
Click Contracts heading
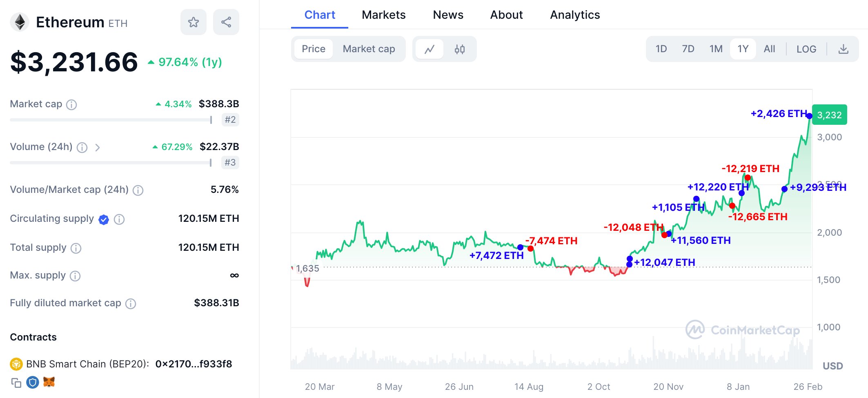tap(33, 337)
